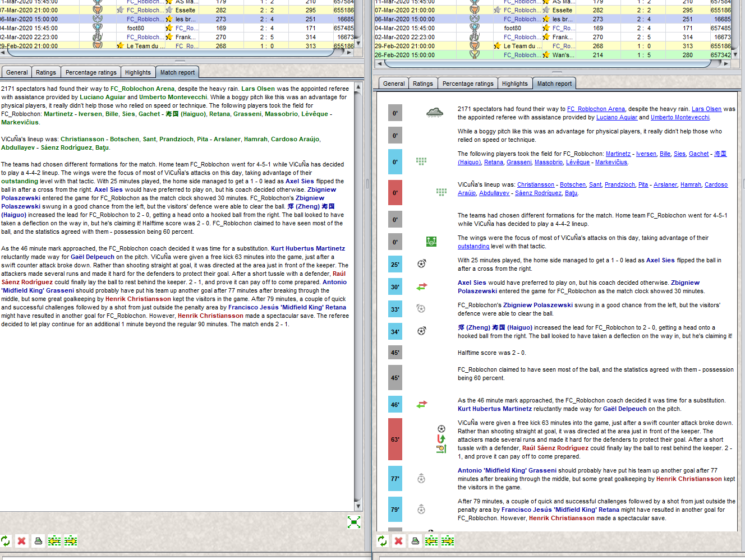Refresh the left match report with the reload icon
This screenshot has height=560, width=745.
[6, 541]
